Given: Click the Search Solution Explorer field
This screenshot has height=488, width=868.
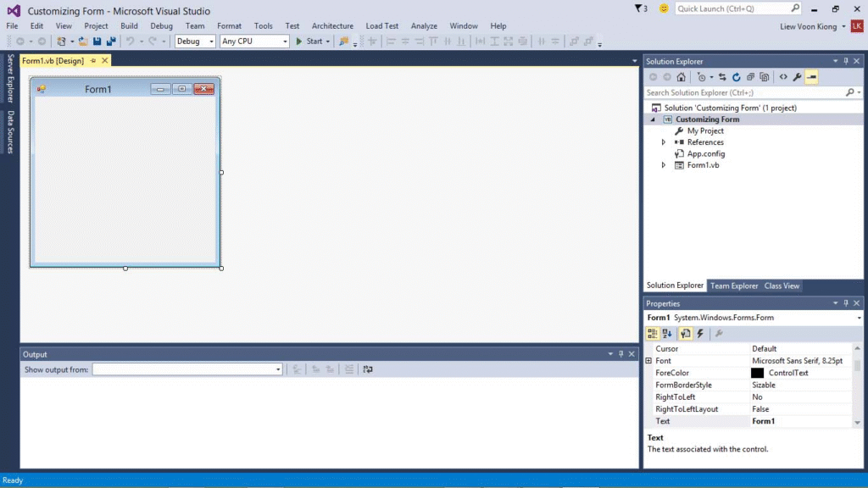Looking at the screenshot, I should (x=743, y=92).
